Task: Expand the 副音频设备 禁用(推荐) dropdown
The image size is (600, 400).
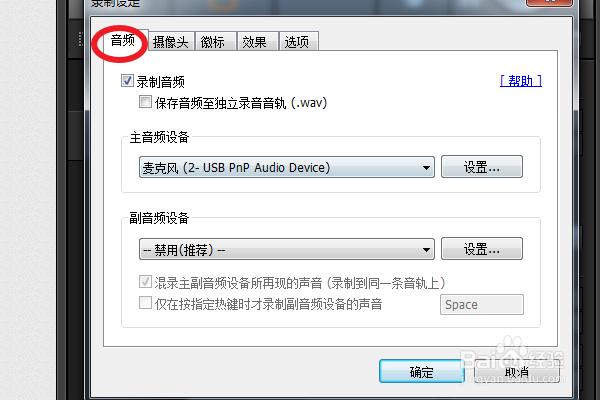Action: coord(287,250)
